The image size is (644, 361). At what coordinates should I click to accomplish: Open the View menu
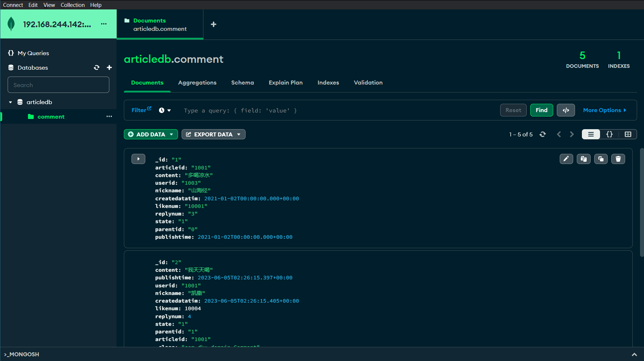point(49,5)
